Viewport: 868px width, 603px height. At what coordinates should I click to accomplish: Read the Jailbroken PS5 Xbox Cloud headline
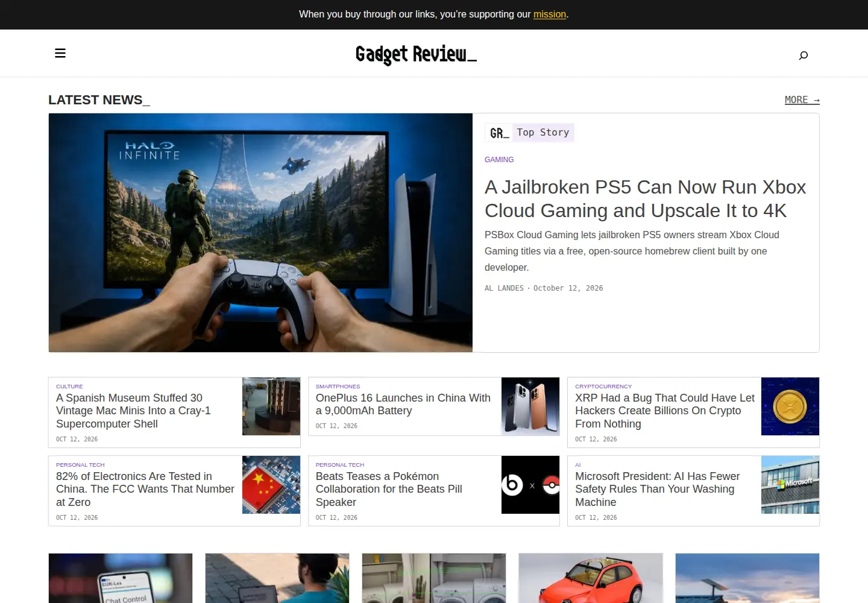point(645,199)
